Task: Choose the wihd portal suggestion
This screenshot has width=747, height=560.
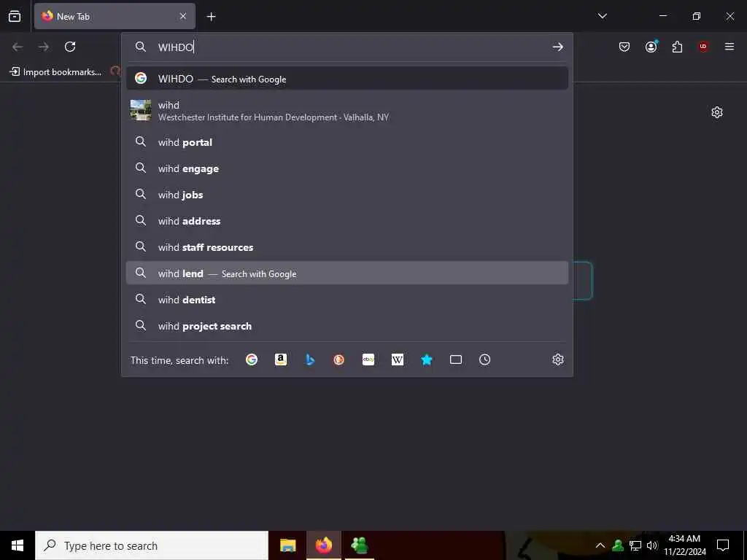Action: (347, 142)
